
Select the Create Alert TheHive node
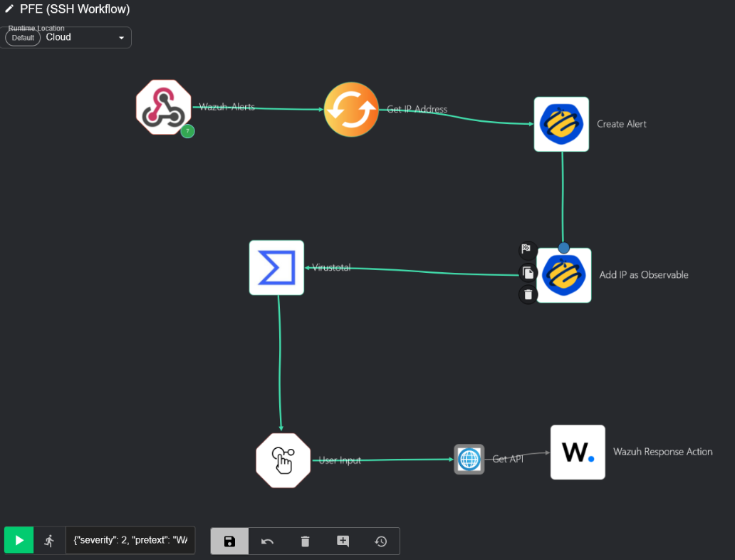[561, 124]
